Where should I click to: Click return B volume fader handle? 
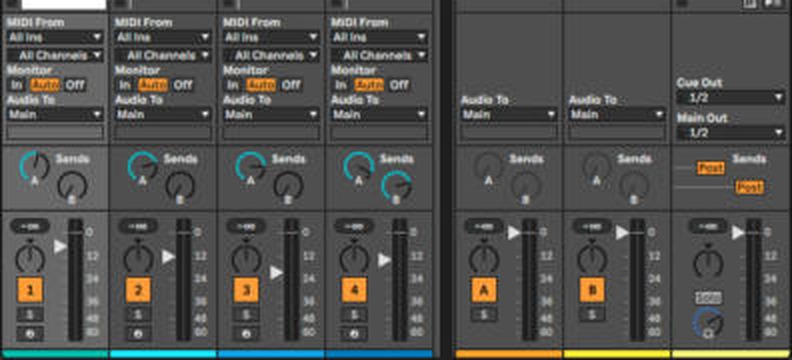click(622, 232)
